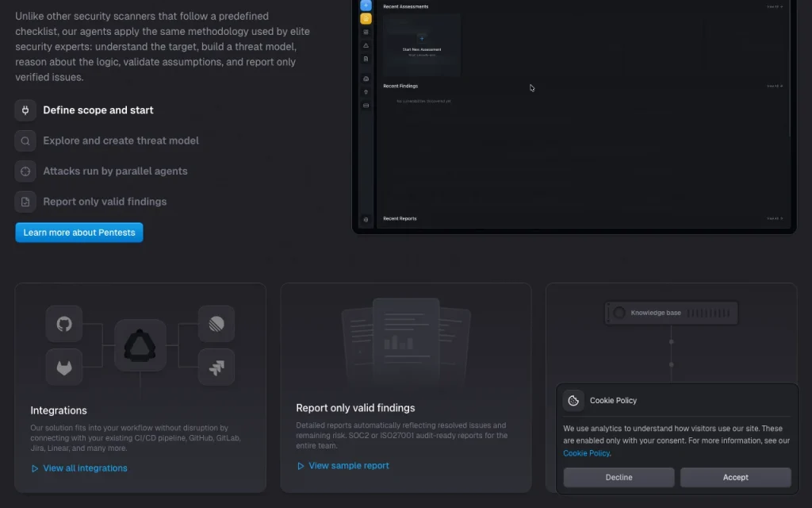This screenshot has height=508, width=812.
Task: Click the play icon before View sample report
Action: pyautogui.click(x=301, y=466)
